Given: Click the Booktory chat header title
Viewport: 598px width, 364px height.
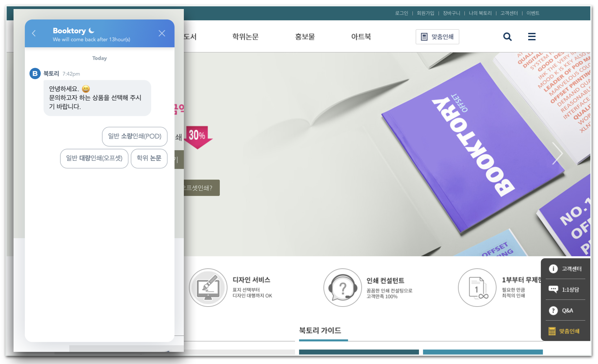Looking at the screenshot, I should click(x=69, y=31).
